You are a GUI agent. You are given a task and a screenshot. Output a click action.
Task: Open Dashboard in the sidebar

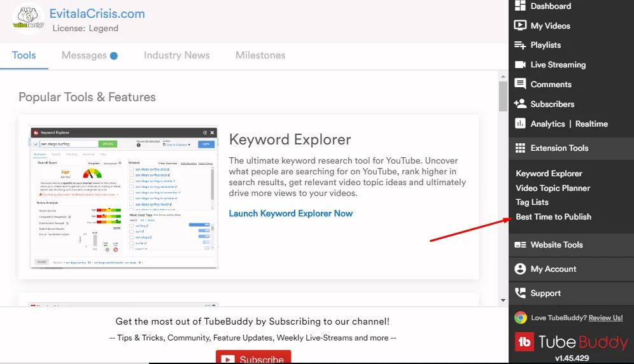coord(551,6)
